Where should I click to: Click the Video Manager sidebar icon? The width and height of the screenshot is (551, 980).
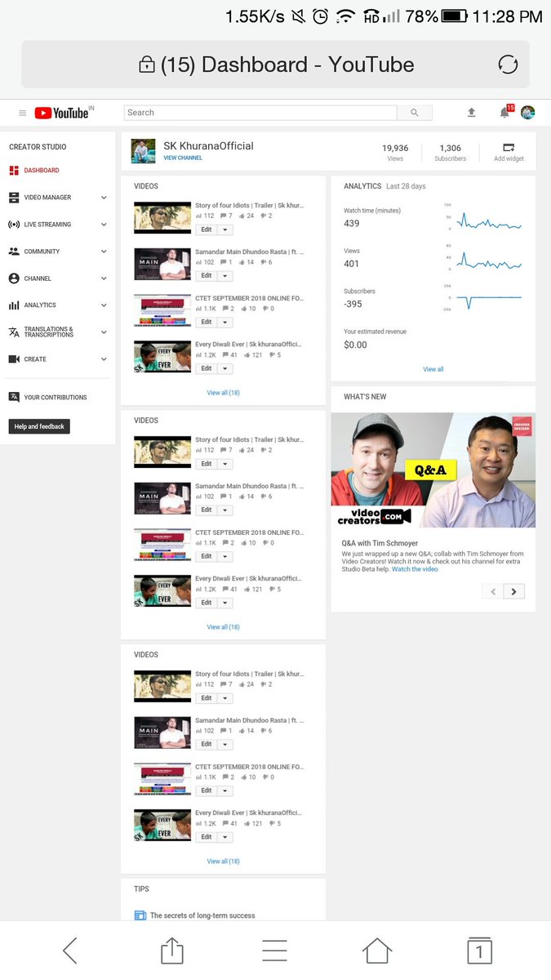(x=14, y=198)
